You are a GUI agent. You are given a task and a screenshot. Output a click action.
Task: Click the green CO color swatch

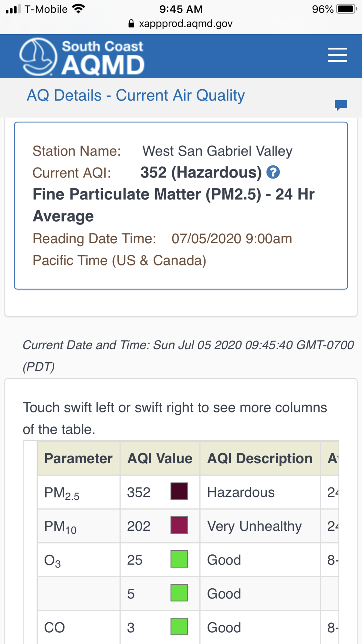(179, 627)
